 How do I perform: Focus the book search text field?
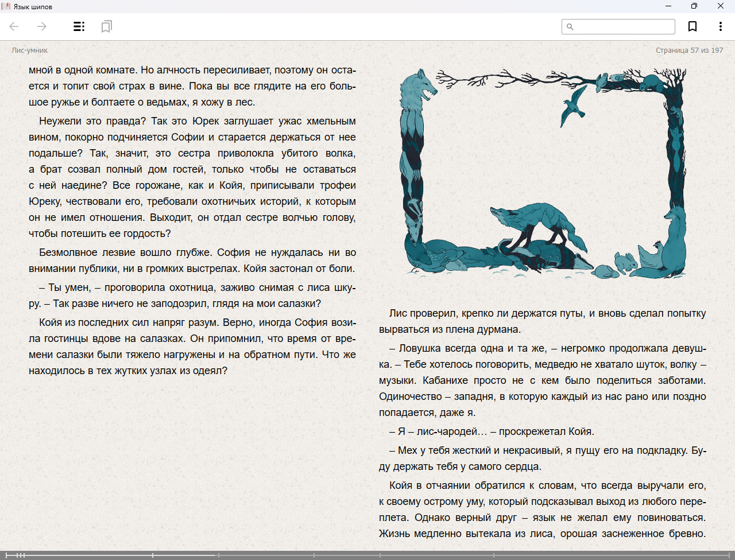coord(624,27)
